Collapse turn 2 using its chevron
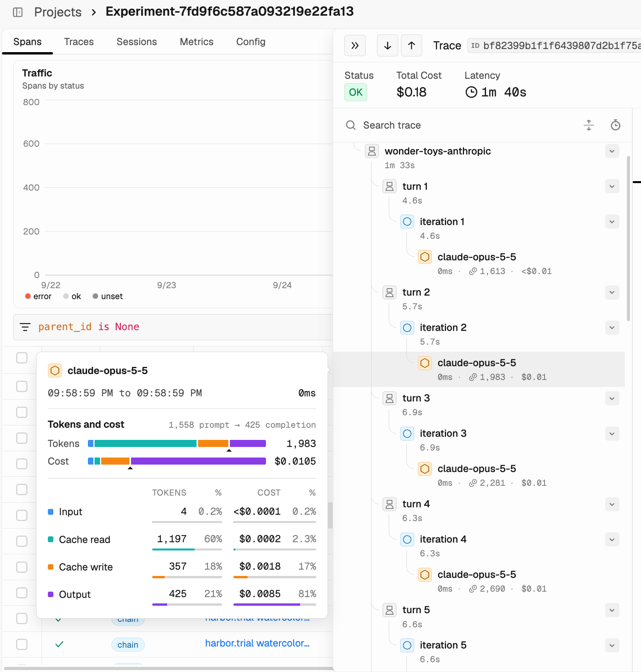 [x=612, y=292]
